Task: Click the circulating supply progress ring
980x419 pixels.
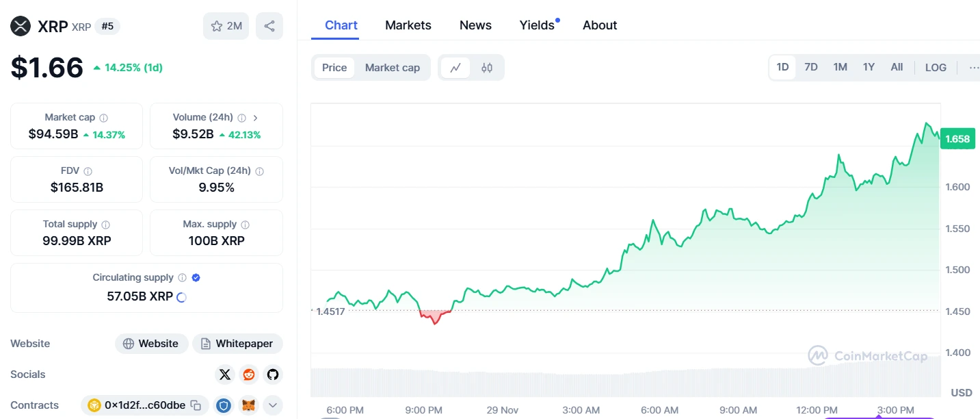Action: pyautogui.click(x=182, y=297)
